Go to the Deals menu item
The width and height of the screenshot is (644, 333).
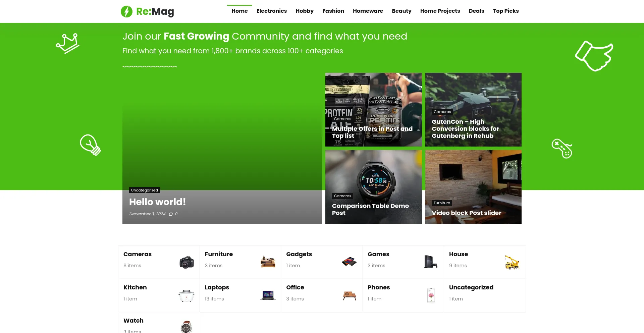(476, 11)
